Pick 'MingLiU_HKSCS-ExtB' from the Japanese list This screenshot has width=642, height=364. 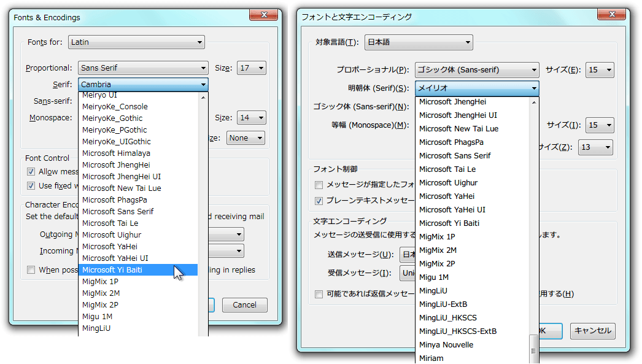(458, 331)
